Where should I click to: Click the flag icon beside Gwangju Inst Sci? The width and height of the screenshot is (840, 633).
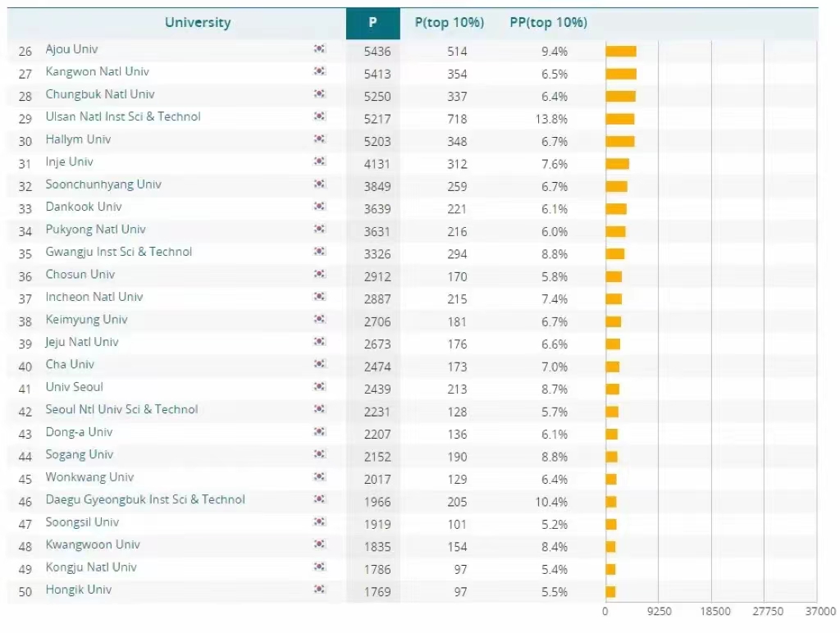(x=320, y=251)
